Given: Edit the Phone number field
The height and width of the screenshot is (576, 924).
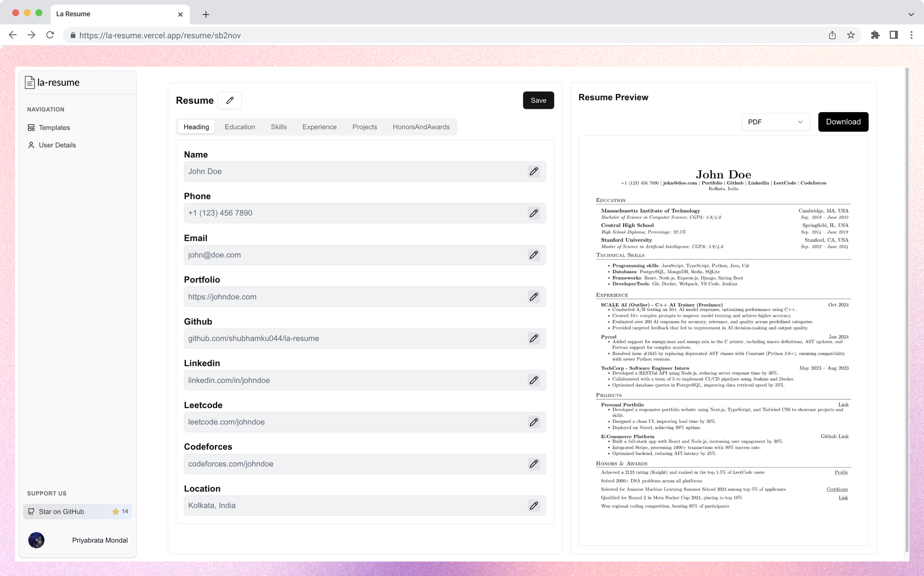Looking at the screenshot, I should (534, 213).
